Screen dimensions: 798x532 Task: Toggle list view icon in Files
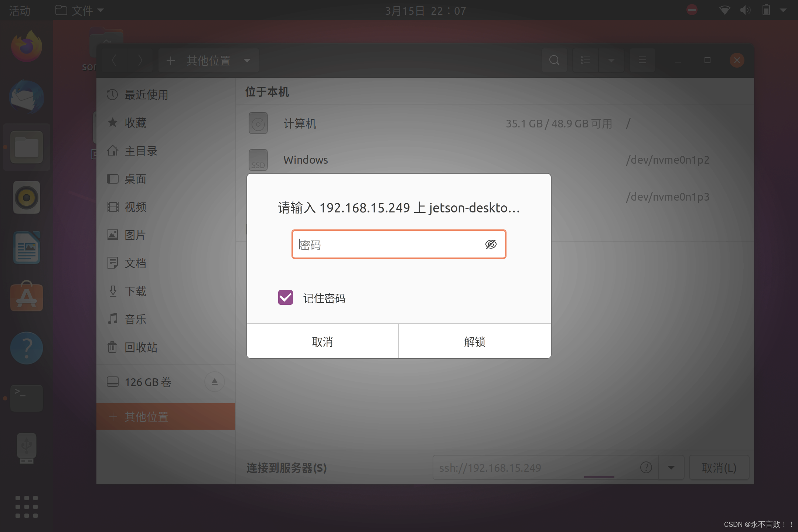(586, 60)
